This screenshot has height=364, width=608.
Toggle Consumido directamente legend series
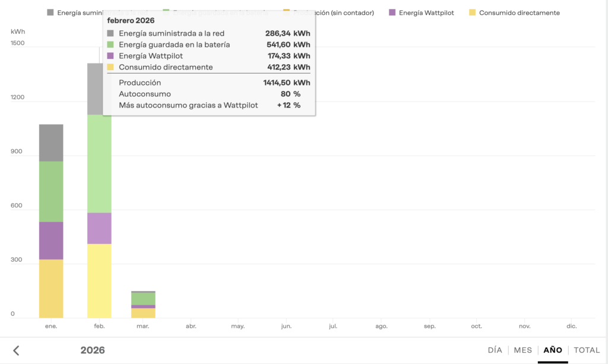pyautogui.click(x=519, y=12)
